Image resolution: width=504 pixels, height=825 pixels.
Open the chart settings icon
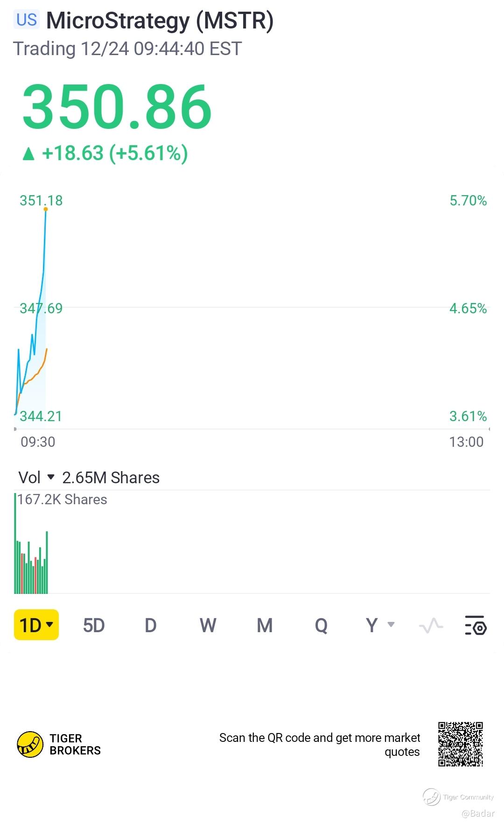coord(476,625)
